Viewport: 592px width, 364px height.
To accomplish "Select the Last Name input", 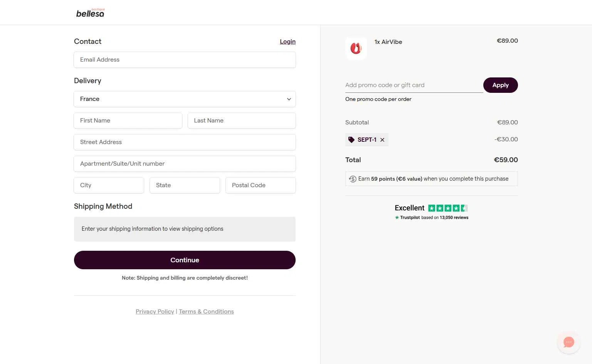I will (x=242, y=121).
